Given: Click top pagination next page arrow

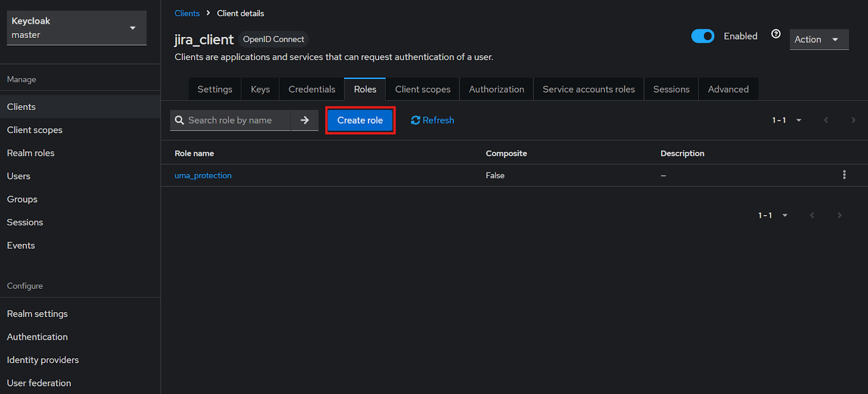Looking at the screenshot, I should (x=853, y=120).
